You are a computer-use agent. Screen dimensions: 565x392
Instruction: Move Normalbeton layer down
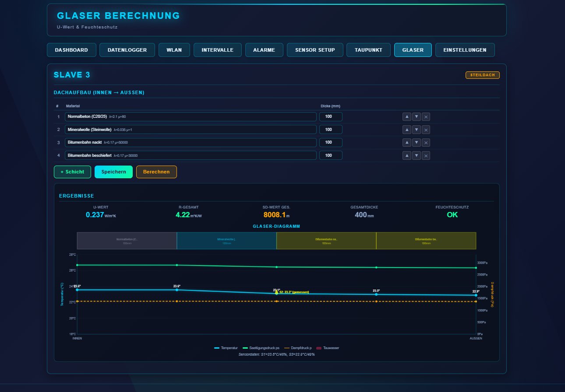coord(417,117)
